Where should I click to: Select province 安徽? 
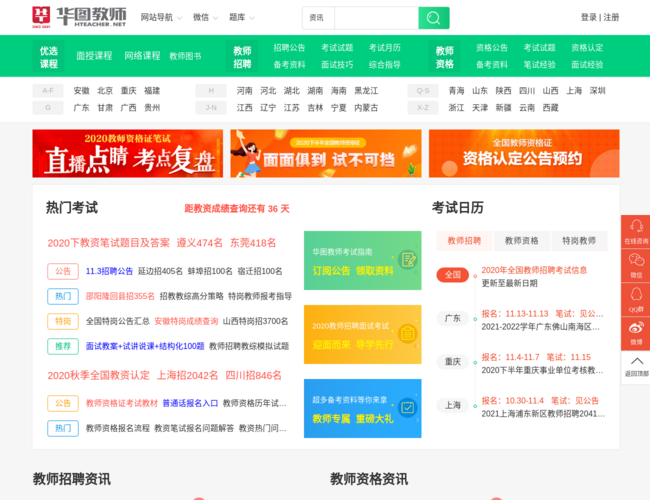(x=81, y=91)
